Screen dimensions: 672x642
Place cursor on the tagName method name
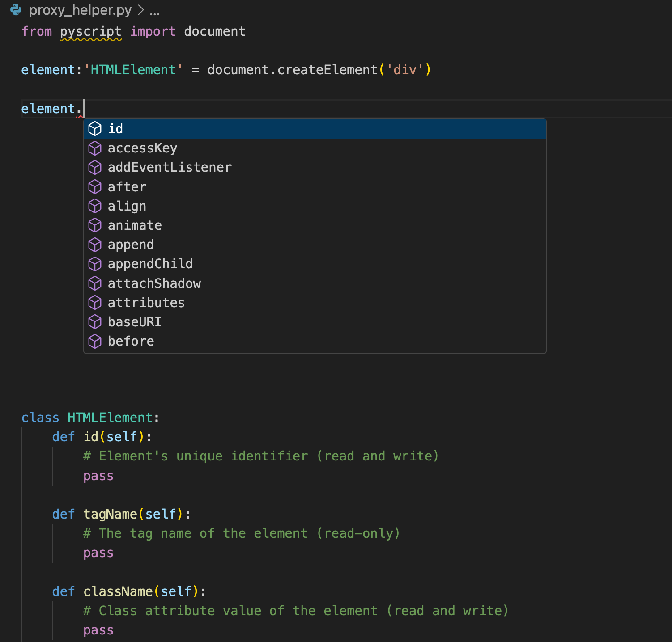[110, 514]
